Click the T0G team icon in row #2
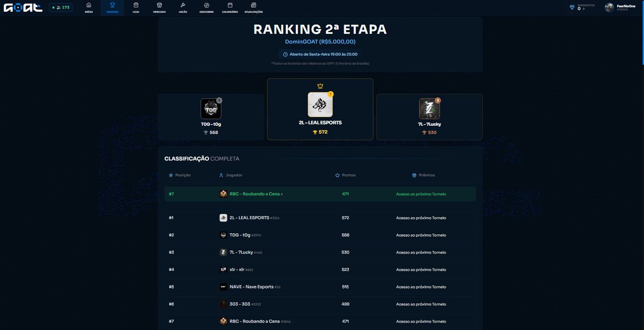Viewport: 644px width, 330px height. click(223, 235)
